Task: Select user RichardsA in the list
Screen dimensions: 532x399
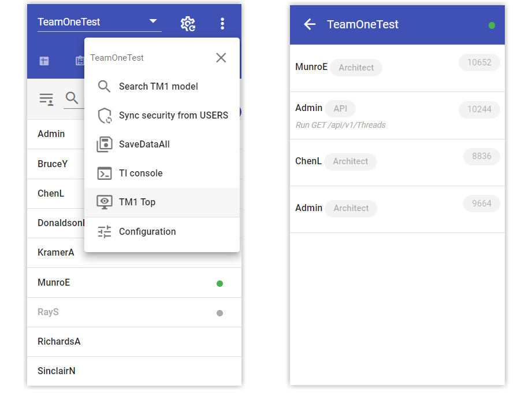Action: point(135,342)
